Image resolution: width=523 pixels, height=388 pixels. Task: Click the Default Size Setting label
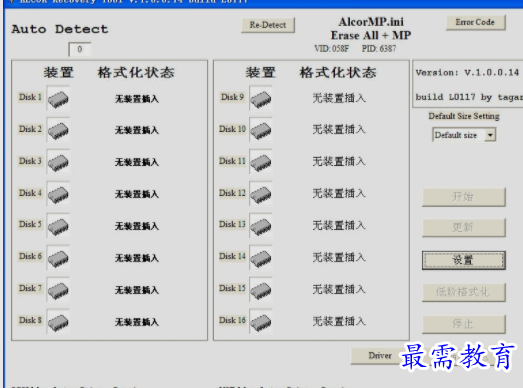(464, 116)
